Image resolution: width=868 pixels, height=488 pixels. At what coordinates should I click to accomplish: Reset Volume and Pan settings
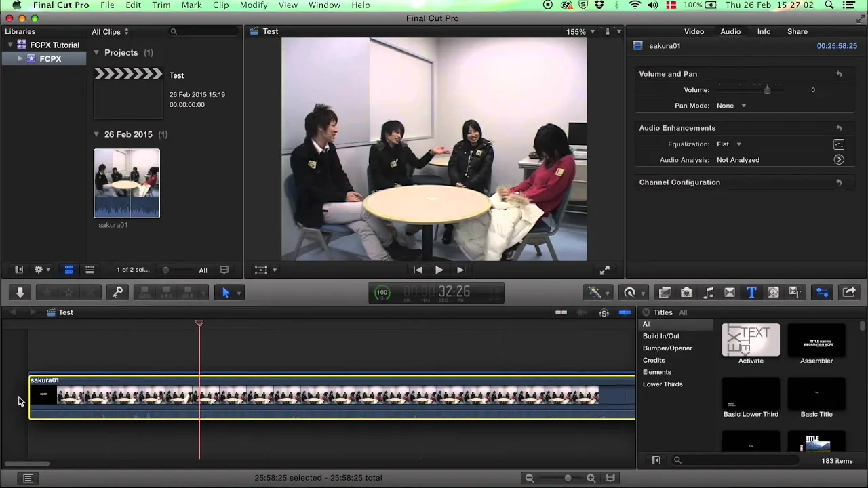point(839,74)
